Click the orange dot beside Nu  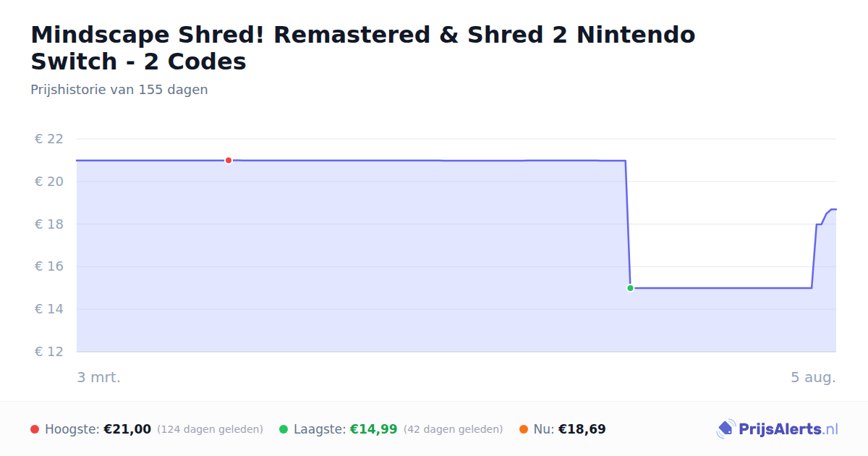coord(524,429)
